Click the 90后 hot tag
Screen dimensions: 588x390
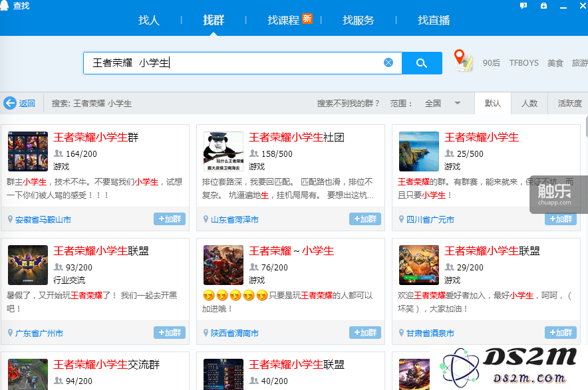492,63
